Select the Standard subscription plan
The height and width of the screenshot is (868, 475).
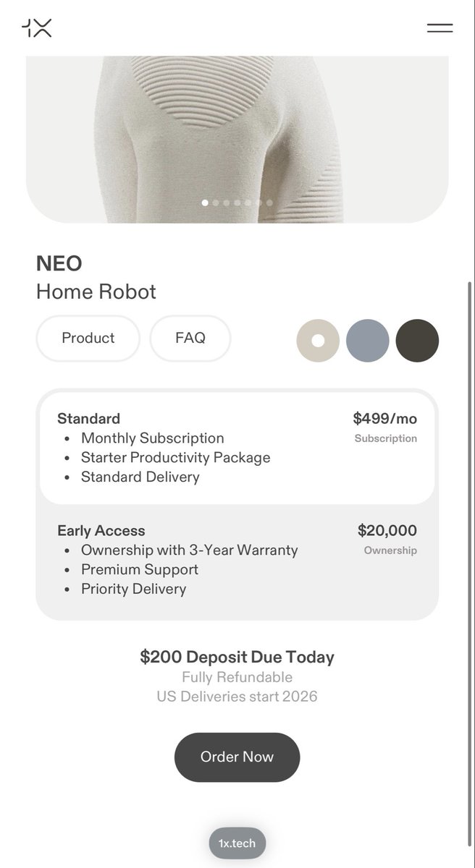point(237,448)
